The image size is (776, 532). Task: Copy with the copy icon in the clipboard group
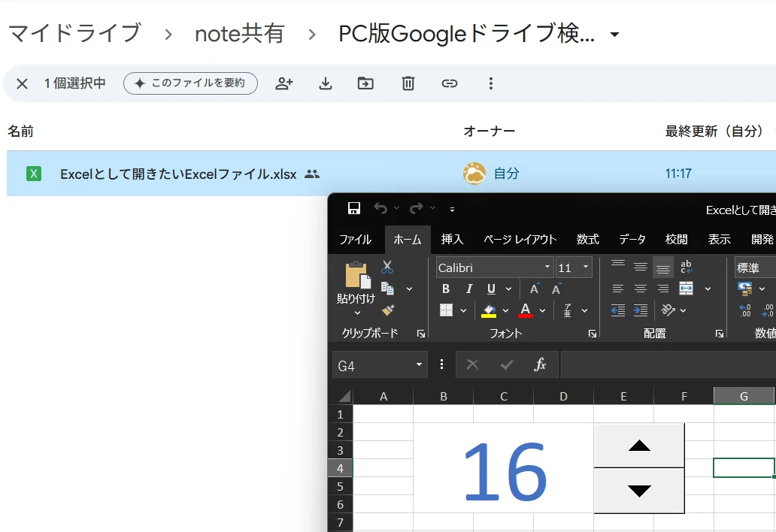tap(387, 289)
